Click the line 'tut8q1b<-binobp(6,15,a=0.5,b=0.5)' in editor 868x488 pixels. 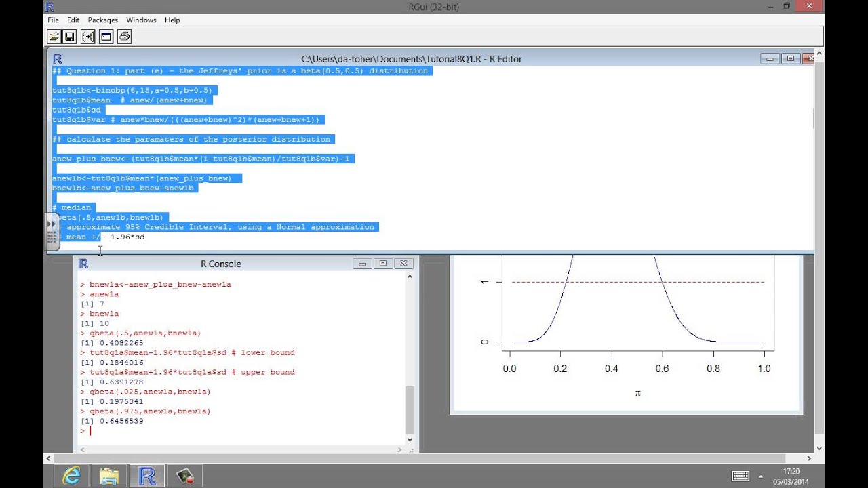coord(132,90)
